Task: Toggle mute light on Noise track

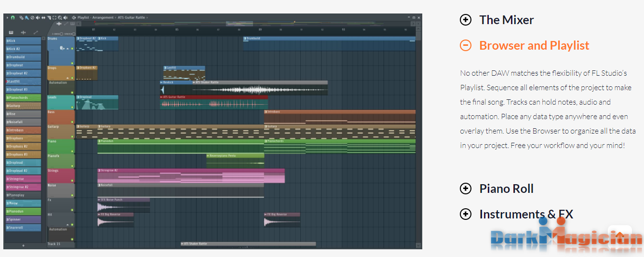Action: [72, 195]
